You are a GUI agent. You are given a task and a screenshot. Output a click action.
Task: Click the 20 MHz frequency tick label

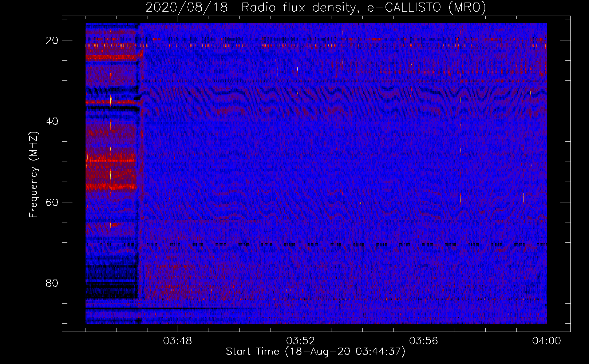52,40
